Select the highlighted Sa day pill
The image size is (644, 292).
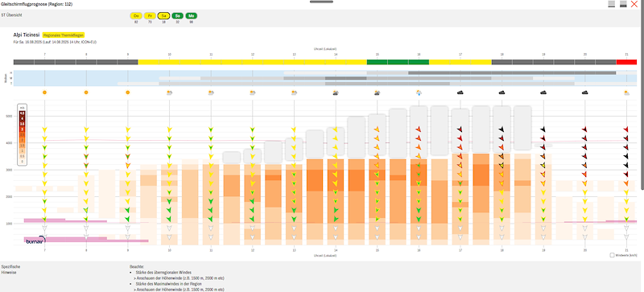point(164,15)
